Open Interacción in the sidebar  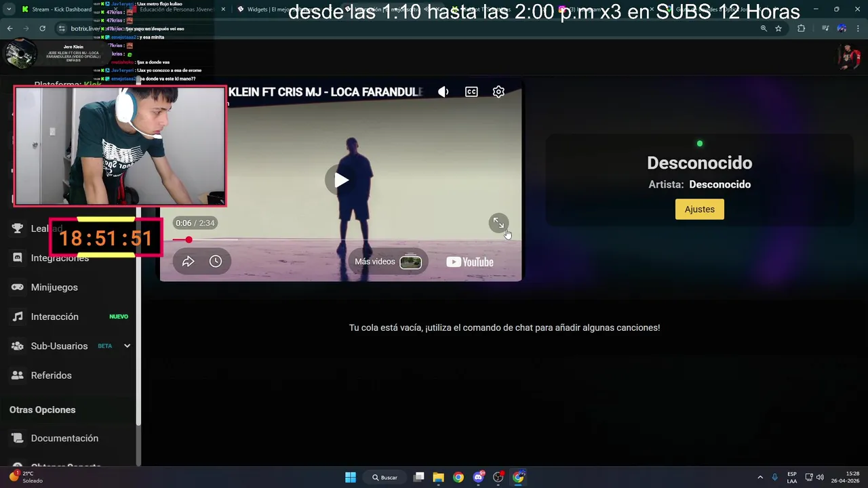click(x=54, y=317)
